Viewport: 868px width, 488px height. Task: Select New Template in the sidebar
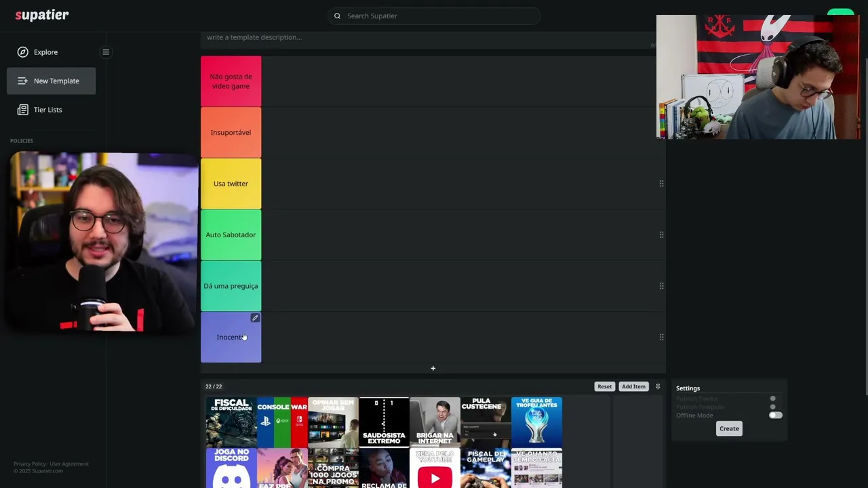point(52,81)
